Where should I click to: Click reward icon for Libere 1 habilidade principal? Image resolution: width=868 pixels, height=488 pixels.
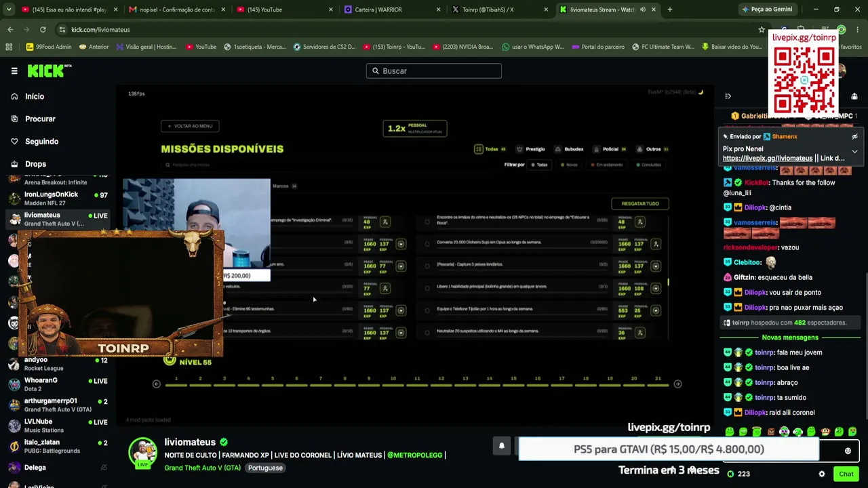655,289
